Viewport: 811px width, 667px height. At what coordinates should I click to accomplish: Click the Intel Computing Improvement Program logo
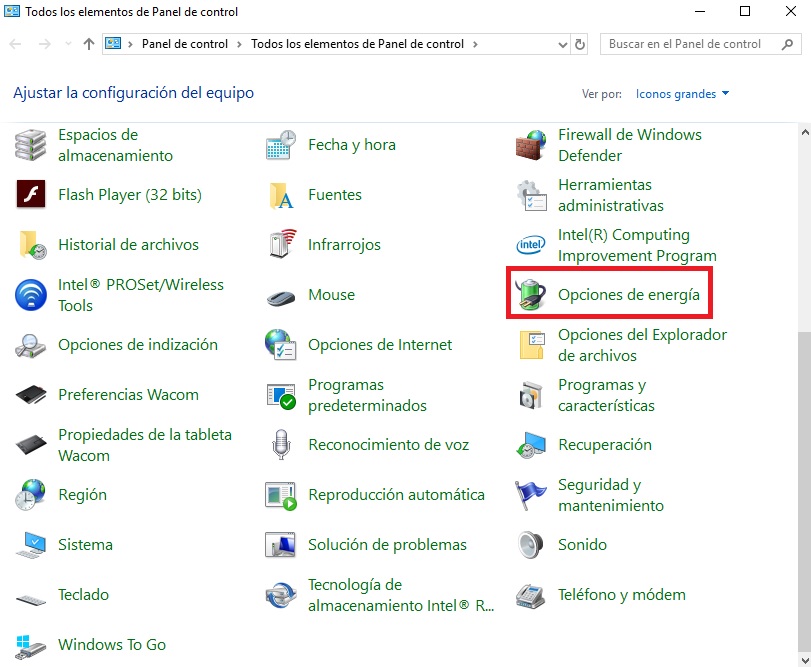(x=531, y=245)
